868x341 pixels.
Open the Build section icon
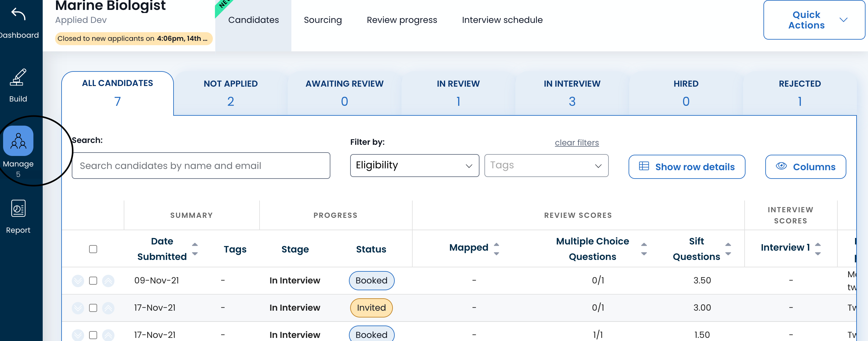18,77
